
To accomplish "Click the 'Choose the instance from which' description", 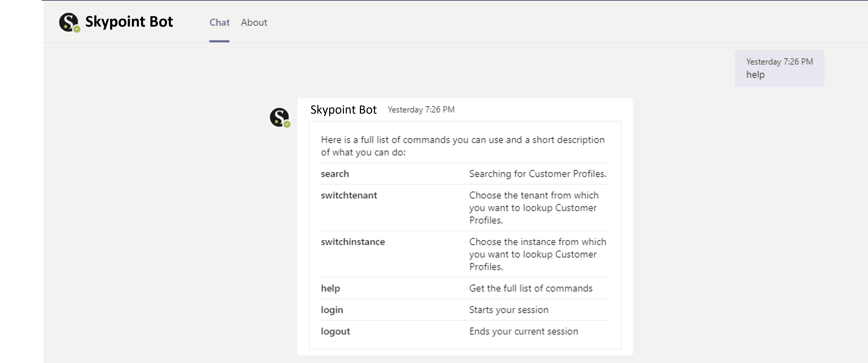I will tap(537, 254).
